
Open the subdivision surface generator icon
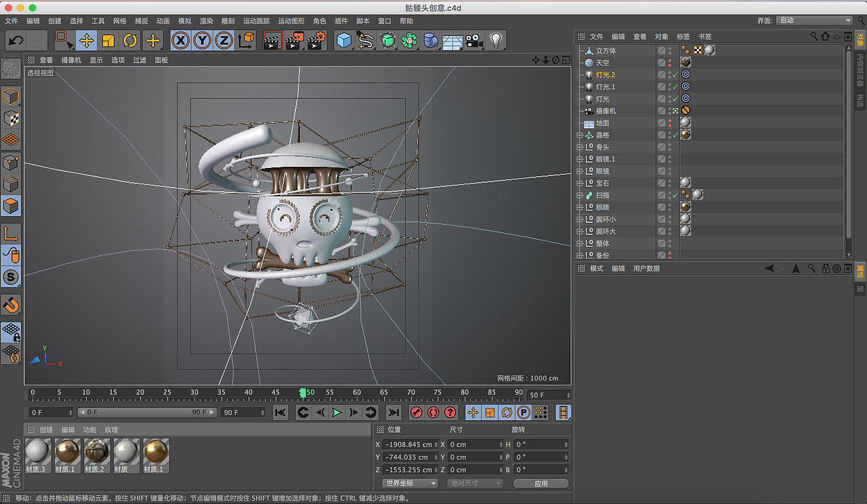(387, 41)
